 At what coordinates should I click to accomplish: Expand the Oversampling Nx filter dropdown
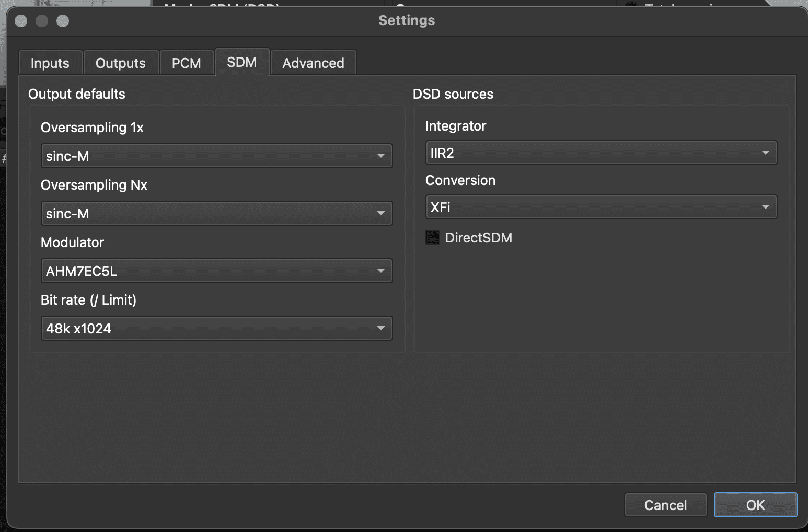point(216,213)
